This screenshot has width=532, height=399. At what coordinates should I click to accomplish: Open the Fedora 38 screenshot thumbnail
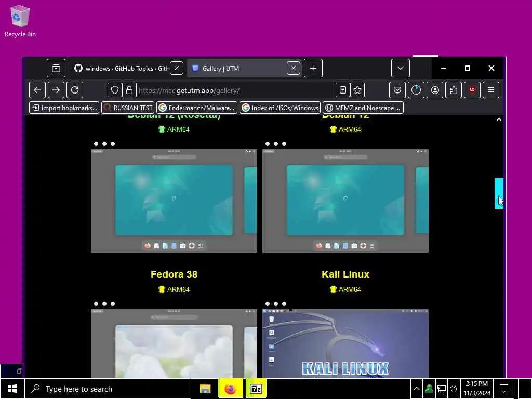(x=174, y=343)
